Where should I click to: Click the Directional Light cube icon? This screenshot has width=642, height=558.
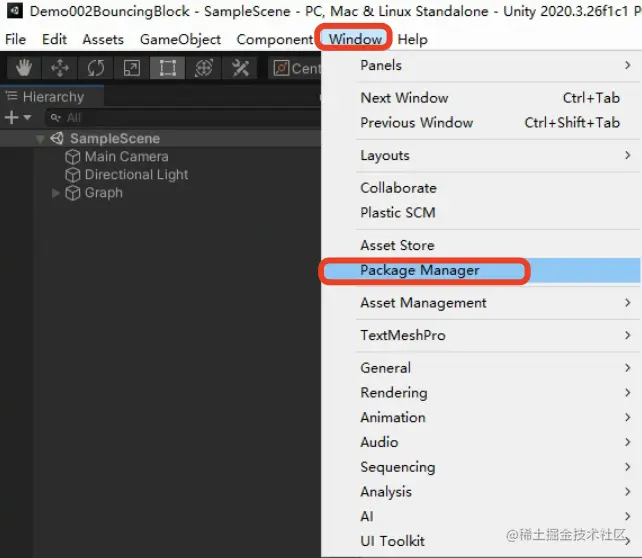[73, 175]
